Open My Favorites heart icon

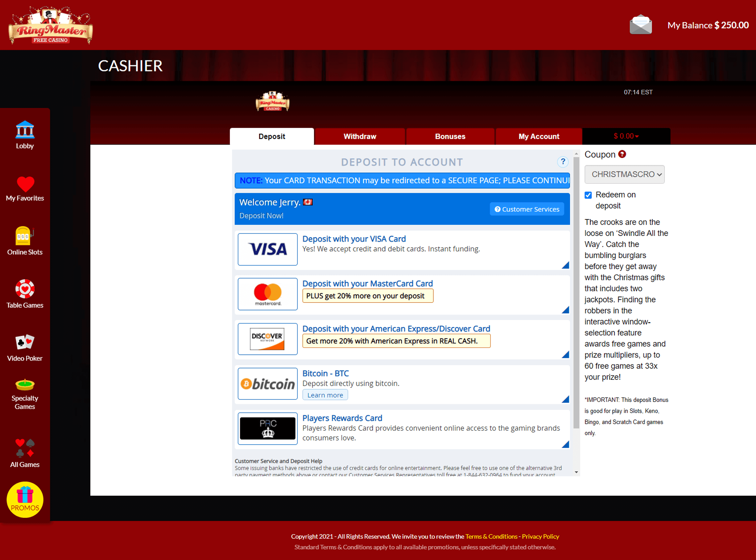pyautogui.click(x=26, y=184)
